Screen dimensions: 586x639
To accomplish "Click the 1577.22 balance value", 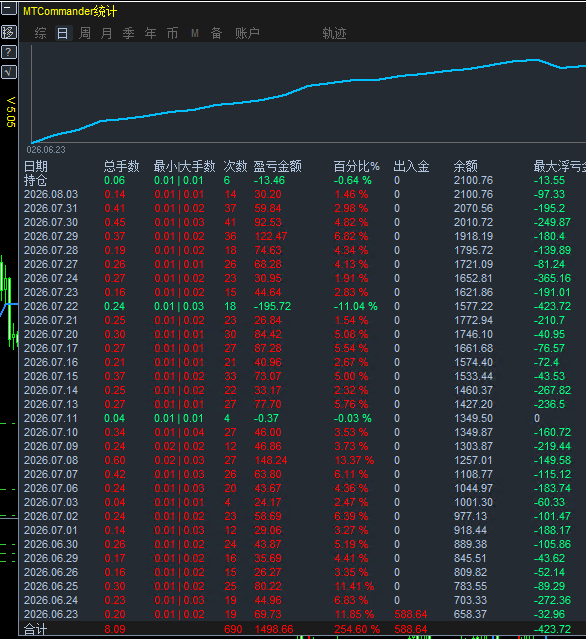I will pyautogui.click(x=474, y=306).
